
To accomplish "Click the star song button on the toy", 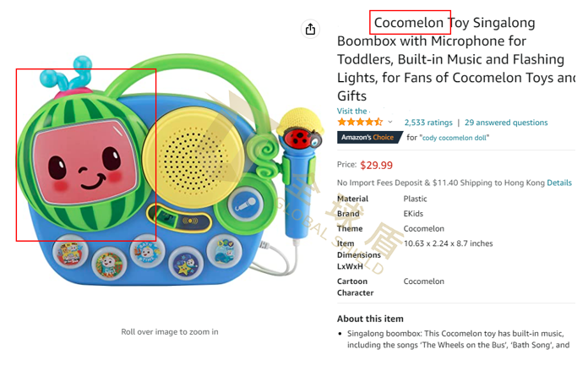I will point(184,265).
